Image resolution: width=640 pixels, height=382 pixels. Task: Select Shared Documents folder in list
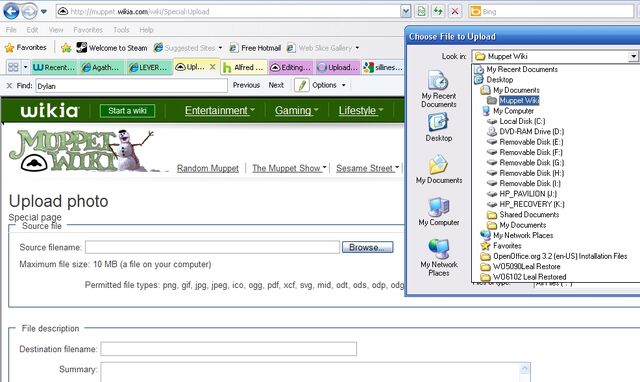pyautogui.click(x=523, y=215)
